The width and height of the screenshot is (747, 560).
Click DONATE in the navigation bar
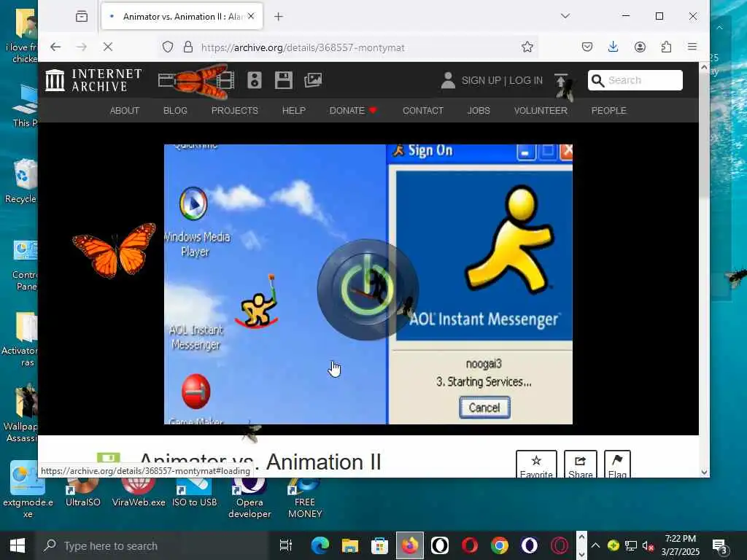[353, 111]
